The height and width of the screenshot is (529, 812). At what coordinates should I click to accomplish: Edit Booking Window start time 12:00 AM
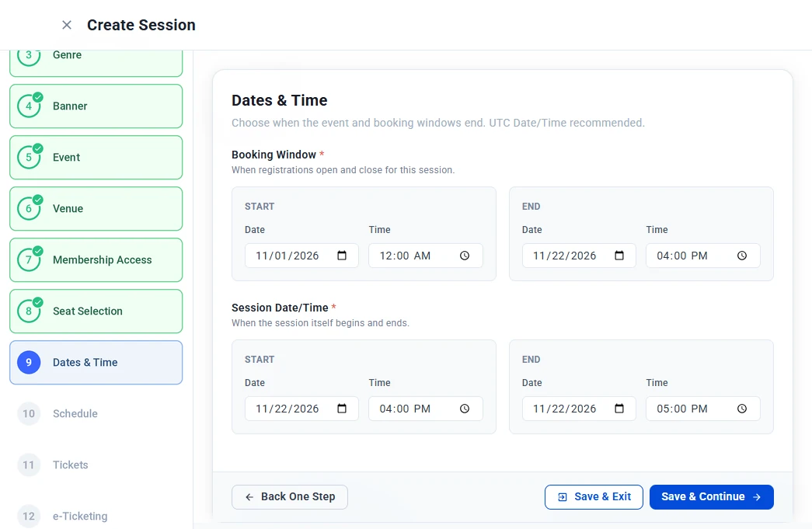[426, 256]
